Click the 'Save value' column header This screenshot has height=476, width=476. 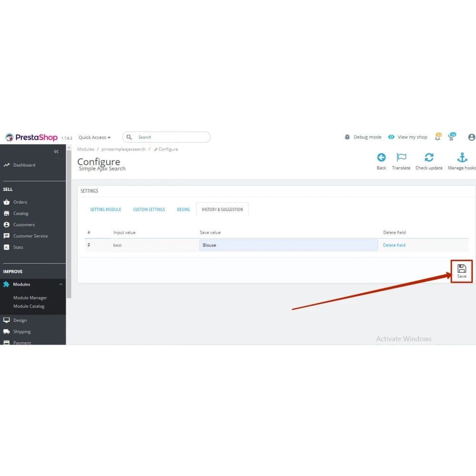(x=210, y=233)
